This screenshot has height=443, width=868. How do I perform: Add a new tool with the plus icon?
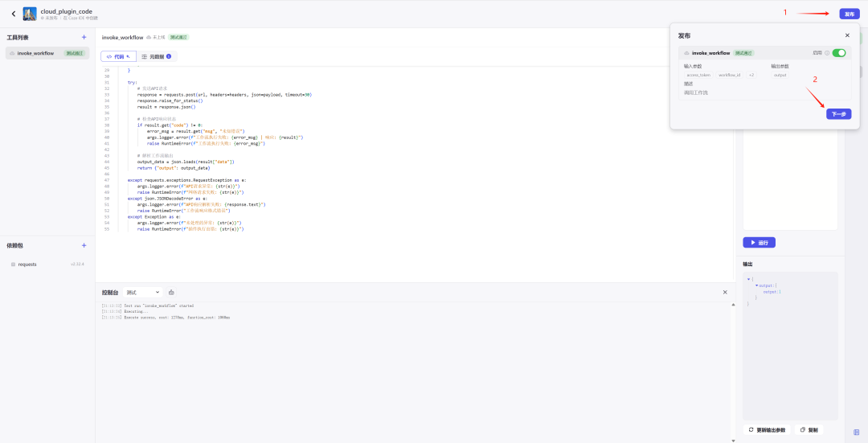[x=84, y=37]
